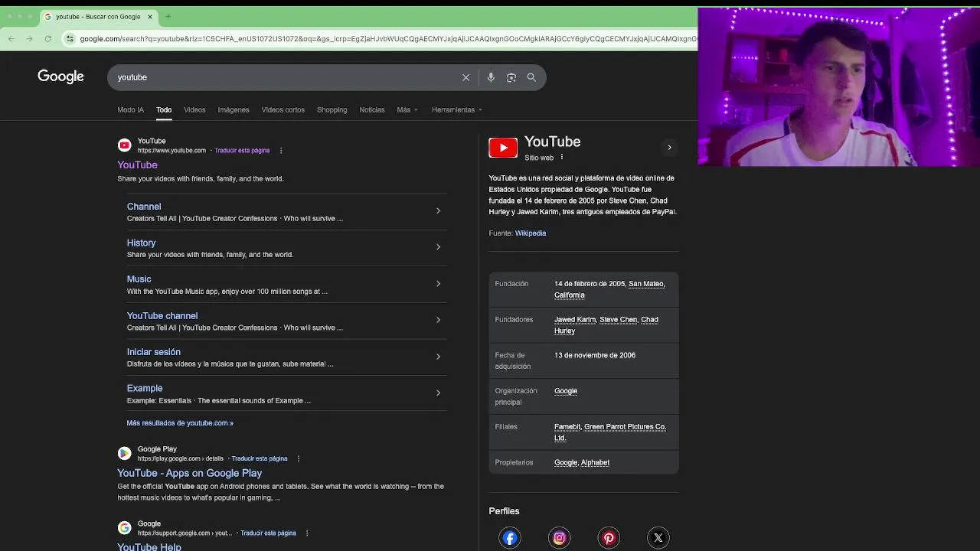This screenshot has height=551, width=980.
Task: Click Google Play favicon in result
Action: pos(124,453)
